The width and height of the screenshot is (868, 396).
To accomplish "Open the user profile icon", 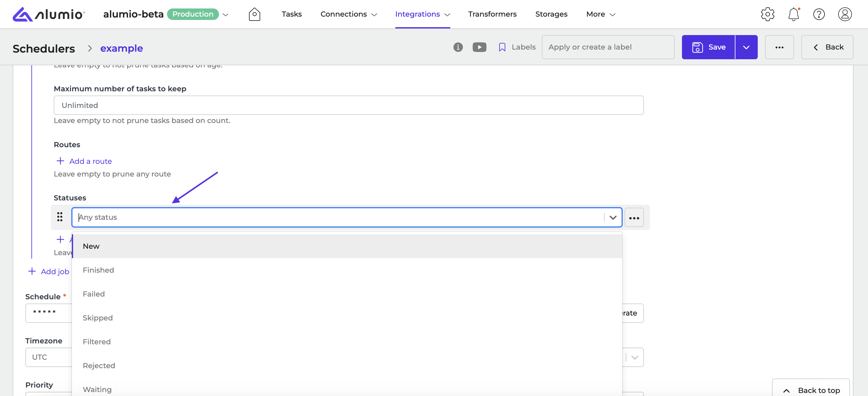I will coord(844,14).
